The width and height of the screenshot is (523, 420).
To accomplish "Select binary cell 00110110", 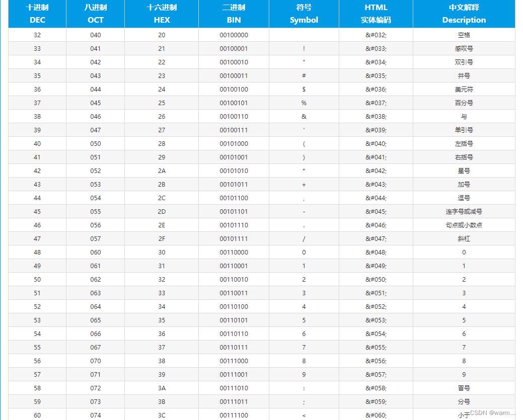I will [234, 334].
